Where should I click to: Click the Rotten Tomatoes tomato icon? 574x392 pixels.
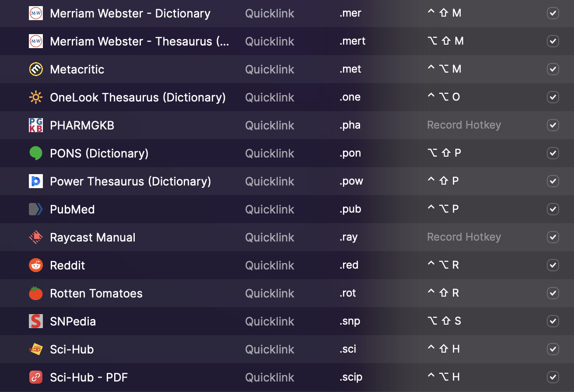click(35, 293)
